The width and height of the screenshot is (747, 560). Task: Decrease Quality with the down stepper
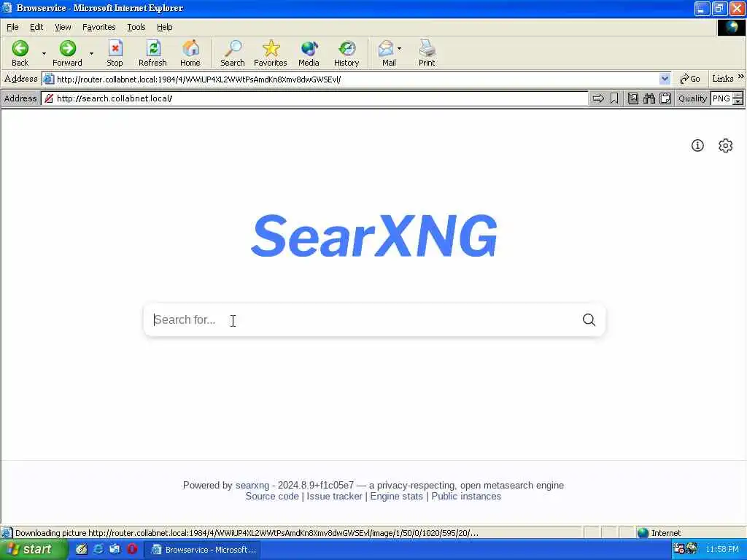coord(738,102)
